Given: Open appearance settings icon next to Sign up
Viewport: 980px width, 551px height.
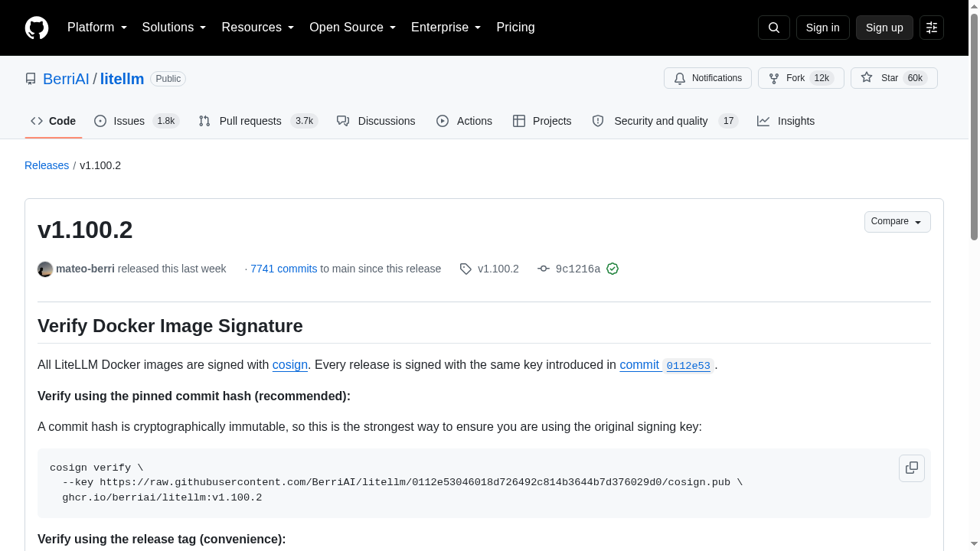Looking at the screenshot, I should pos(932,28).
